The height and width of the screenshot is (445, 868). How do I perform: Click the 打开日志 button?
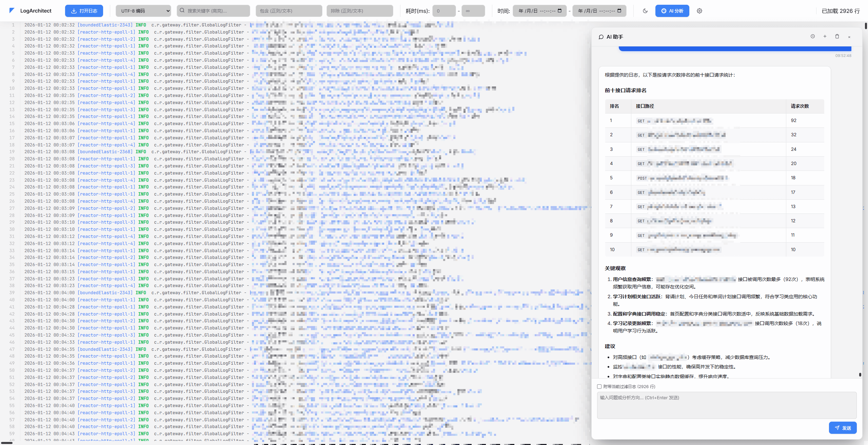(x=84, y=11)
